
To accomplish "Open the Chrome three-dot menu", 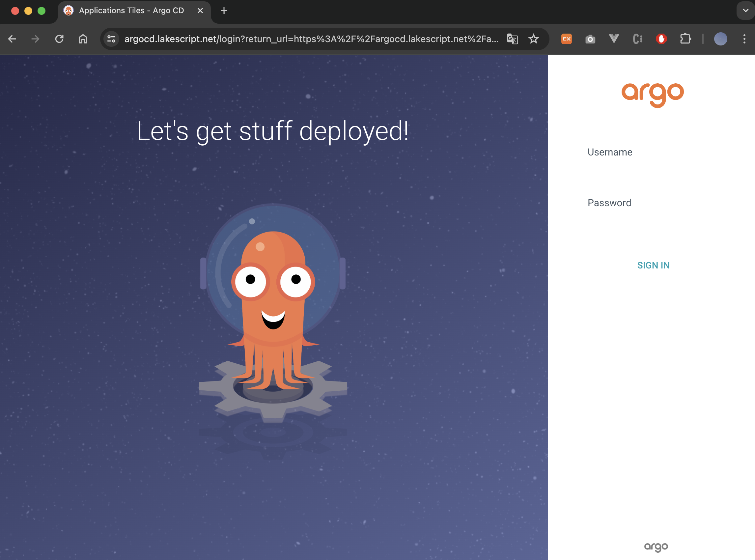I will (x=744, y=39).
